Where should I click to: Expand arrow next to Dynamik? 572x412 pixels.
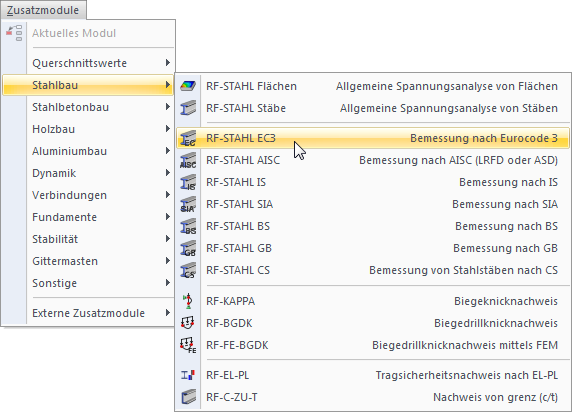coord(167,173)
